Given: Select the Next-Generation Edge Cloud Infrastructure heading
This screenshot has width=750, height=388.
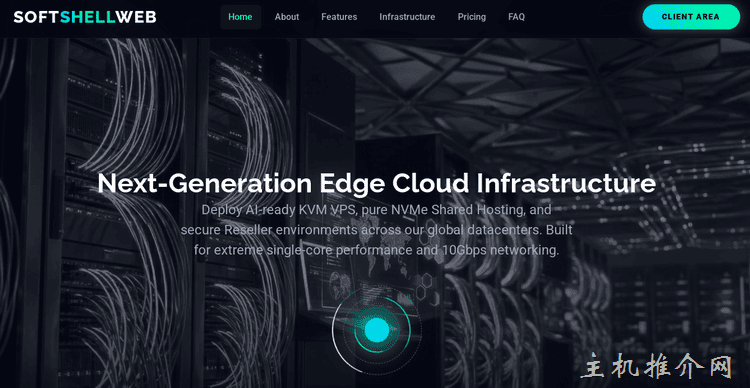Looking at the screenshot, I should [x=376, y=183].
